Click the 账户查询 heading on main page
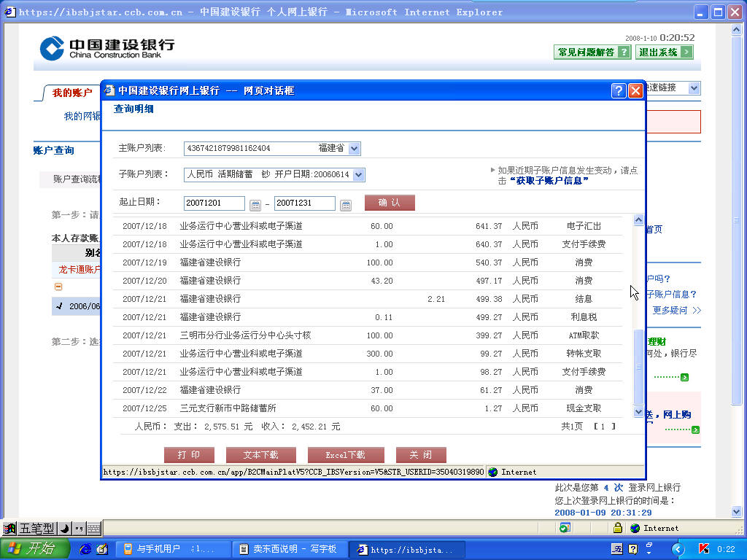The image size is (747, 560). [54, 150]
